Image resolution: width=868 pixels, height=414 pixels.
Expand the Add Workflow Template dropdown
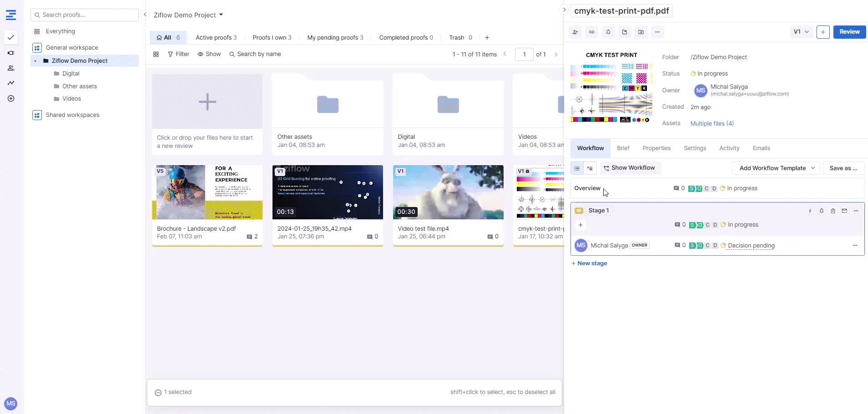776,168
